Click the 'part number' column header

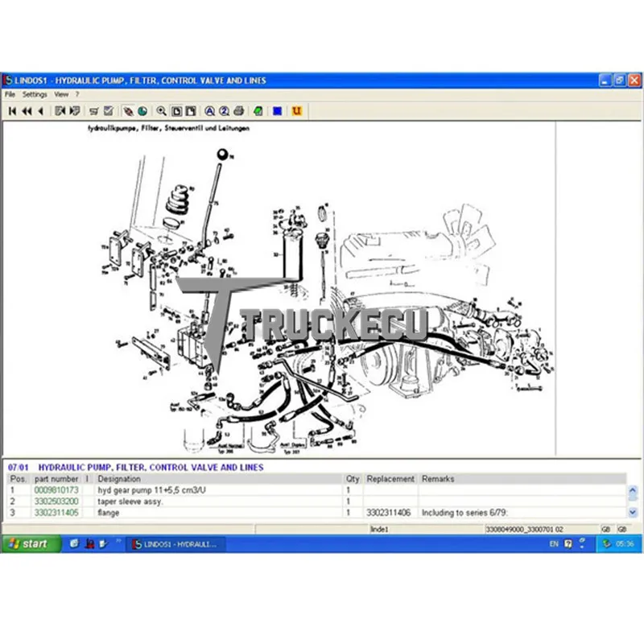[56, 479]
